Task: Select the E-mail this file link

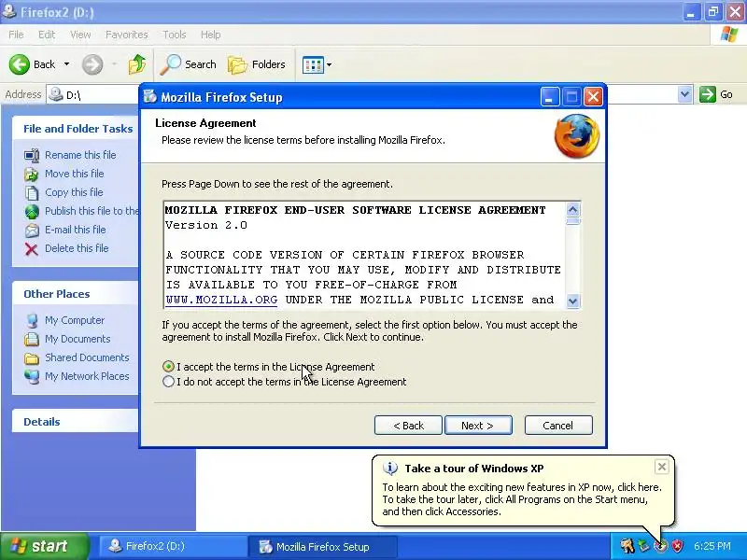Action: 76,229
